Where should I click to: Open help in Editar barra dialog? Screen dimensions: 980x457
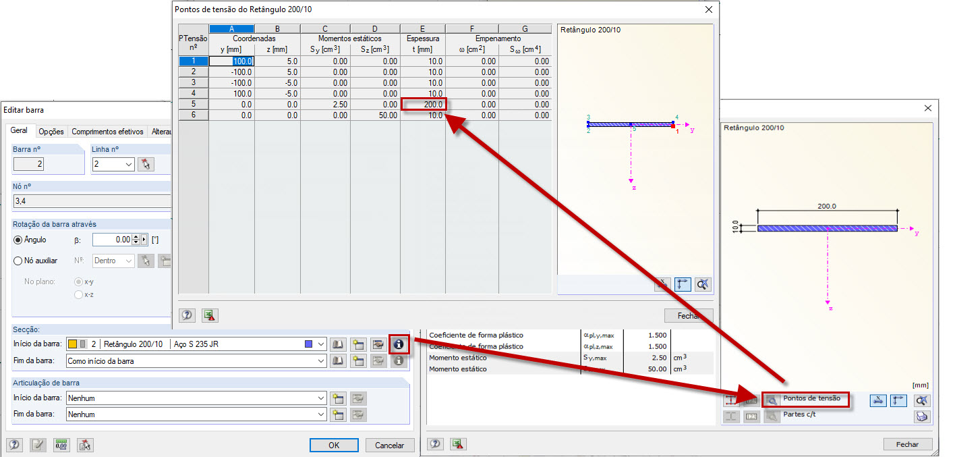(x=15, y=445)
